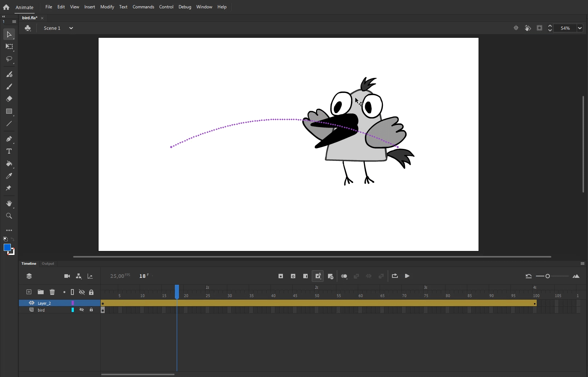The width and height of the screenshot is (588, 377).
Task: Delete layer using the trash icon
Action: [52, 292]
